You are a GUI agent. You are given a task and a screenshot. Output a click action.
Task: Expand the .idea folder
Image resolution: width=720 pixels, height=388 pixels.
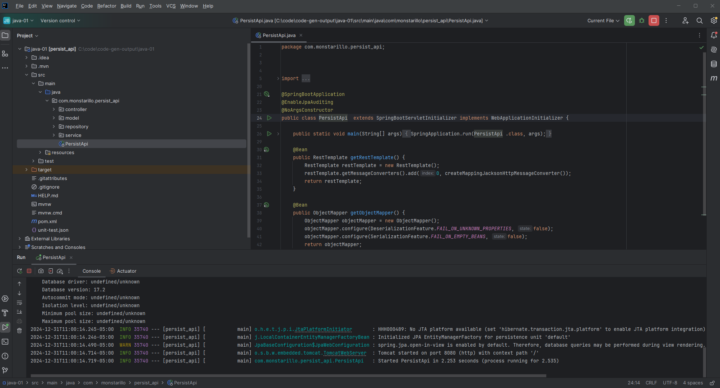26,57
